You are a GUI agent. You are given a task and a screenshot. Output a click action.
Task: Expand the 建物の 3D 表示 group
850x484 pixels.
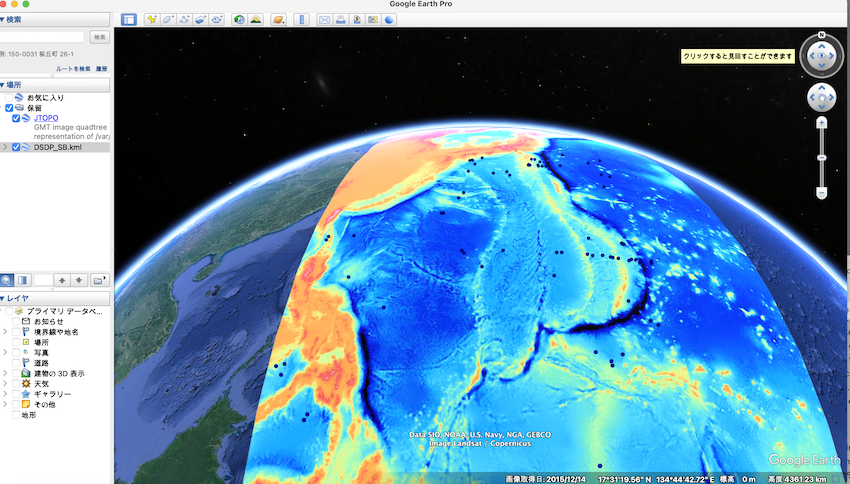pos(5,373)
